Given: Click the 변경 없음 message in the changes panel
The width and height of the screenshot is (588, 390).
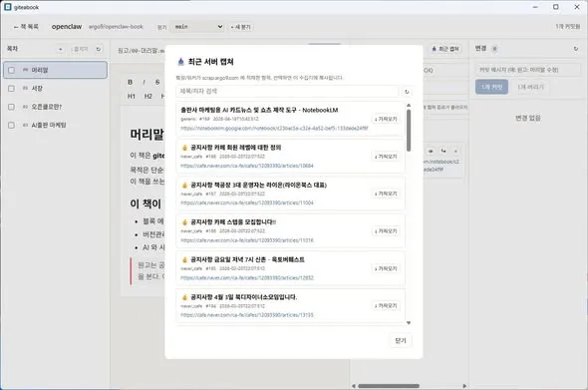Looking at the screenshot, I should pos(527,118).
